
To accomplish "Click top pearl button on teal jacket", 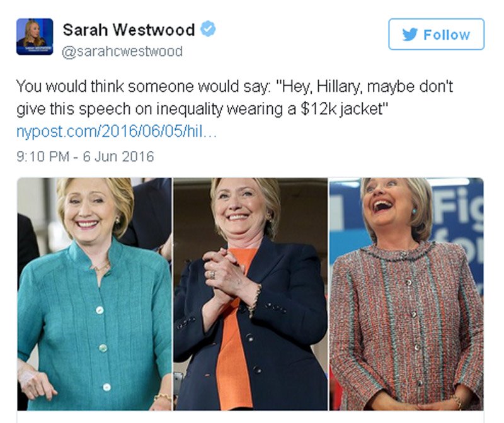I will click(x=100, y=310).
